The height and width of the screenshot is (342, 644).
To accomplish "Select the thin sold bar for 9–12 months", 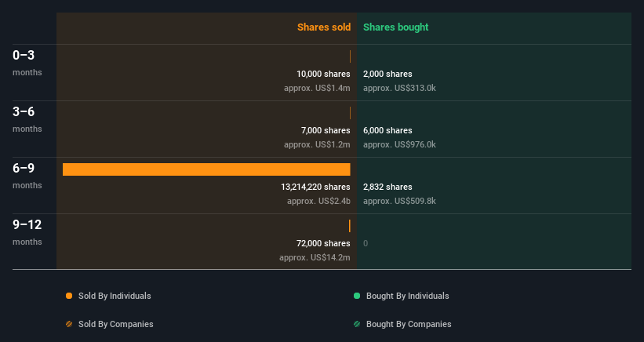I will [350, 226].
